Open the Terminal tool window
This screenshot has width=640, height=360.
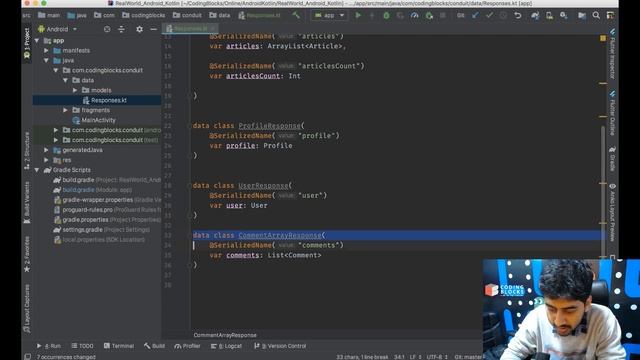click(119, 346)
